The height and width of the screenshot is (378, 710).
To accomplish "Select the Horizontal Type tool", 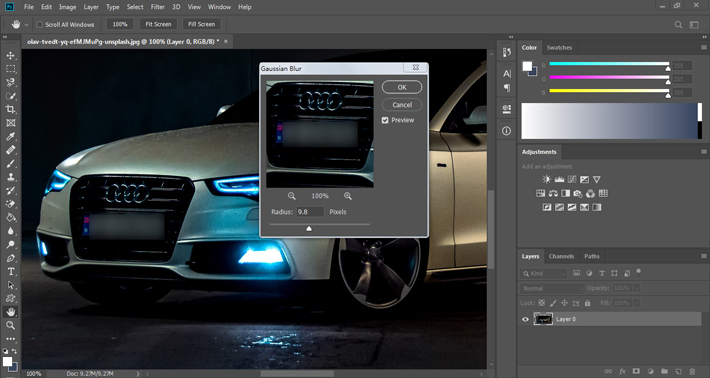I will pyautogui.click(x=10, y=272).
